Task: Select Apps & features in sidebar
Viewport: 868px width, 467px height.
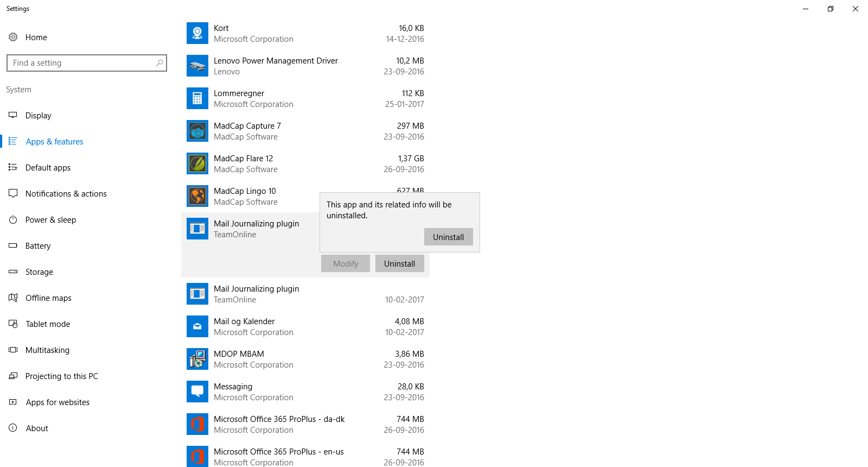Action: pyautogui.click(x=87, y=141)
